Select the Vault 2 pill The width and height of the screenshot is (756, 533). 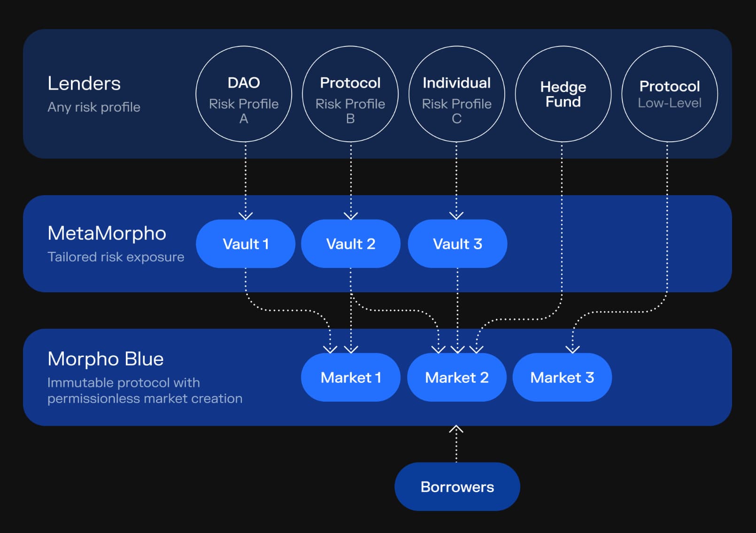tap(351, 244)
